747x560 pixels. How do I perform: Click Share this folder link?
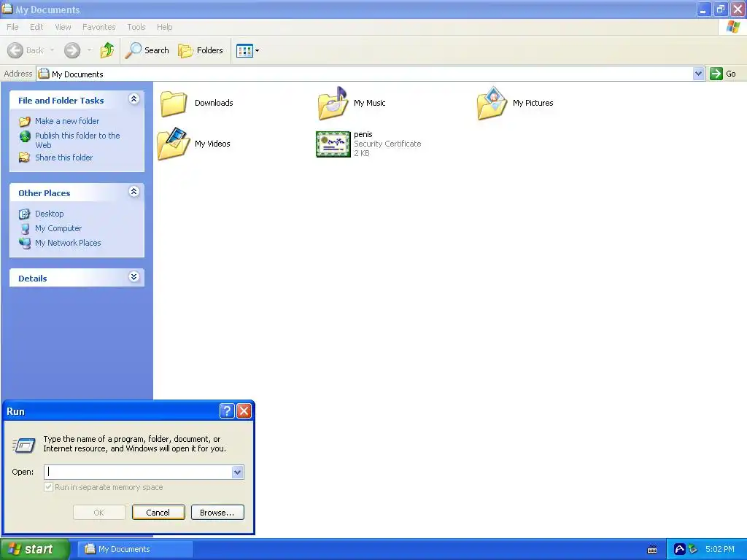click(64, 157)
